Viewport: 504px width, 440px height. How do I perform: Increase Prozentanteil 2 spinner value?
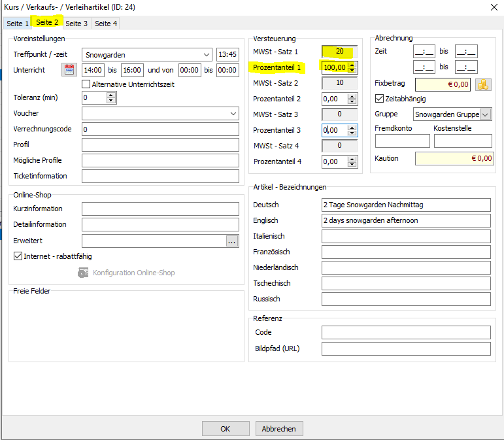coord(352,96)
